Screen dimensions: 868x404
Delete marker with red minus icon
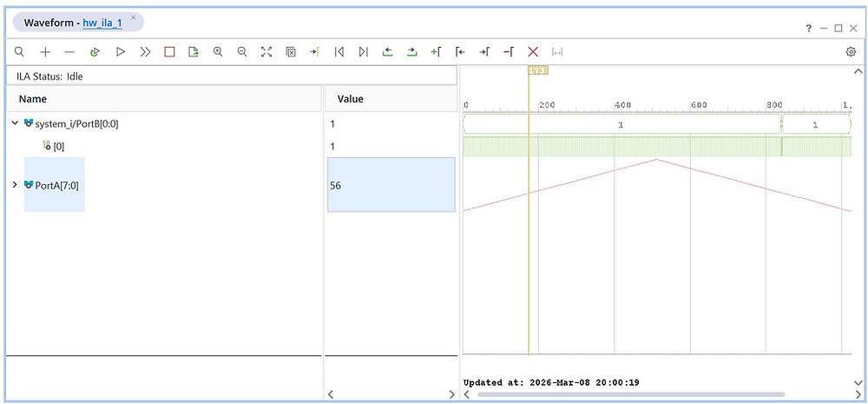(x=508, y=51)
